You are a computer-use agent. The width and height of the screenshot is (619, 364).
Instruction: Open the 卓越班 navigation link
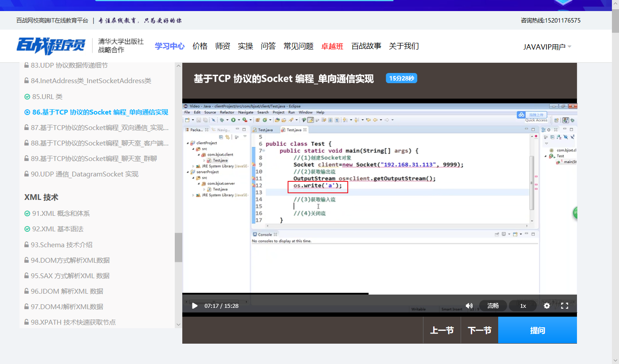332,46
